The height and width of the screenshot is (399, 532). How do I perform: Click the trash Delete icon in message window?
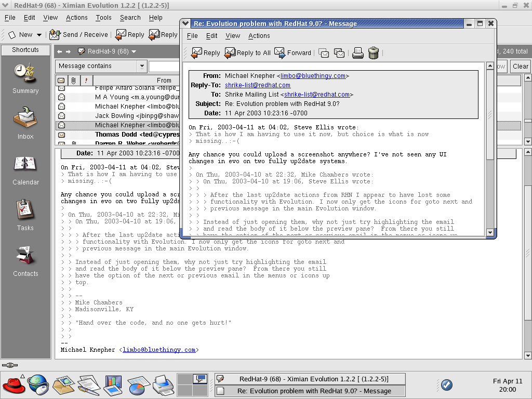click(373, 53)
